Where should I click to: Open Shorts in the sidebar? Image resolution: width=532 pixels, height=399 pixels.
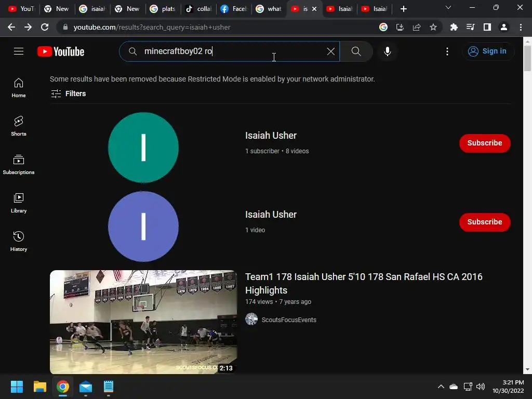click(x=19, y=126)
